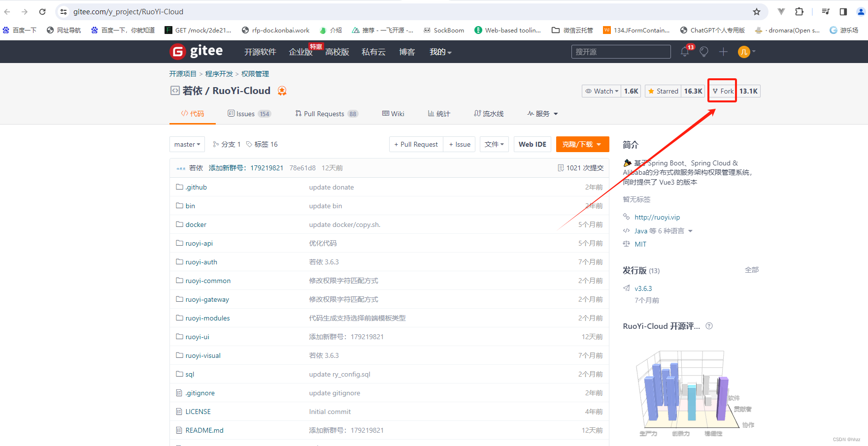Open 高校版 in the top navigation

tap(337, 52)
